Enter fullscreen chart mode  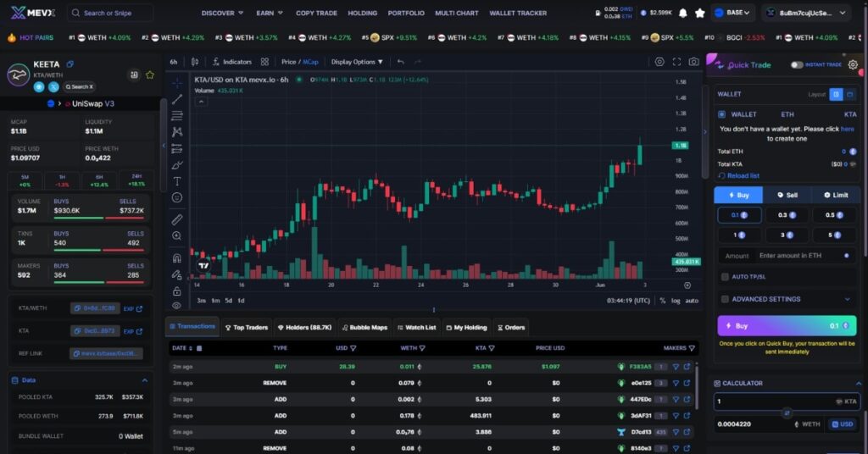[x=676, y=62]
